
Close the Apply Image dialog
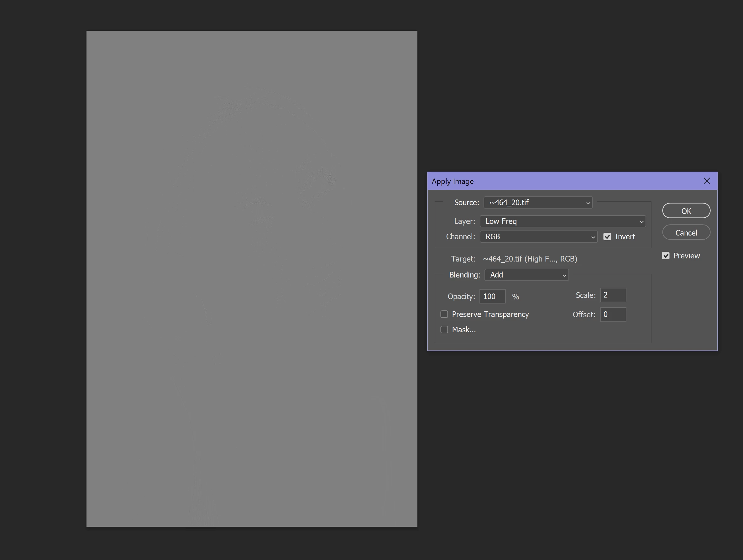(707, 181)
